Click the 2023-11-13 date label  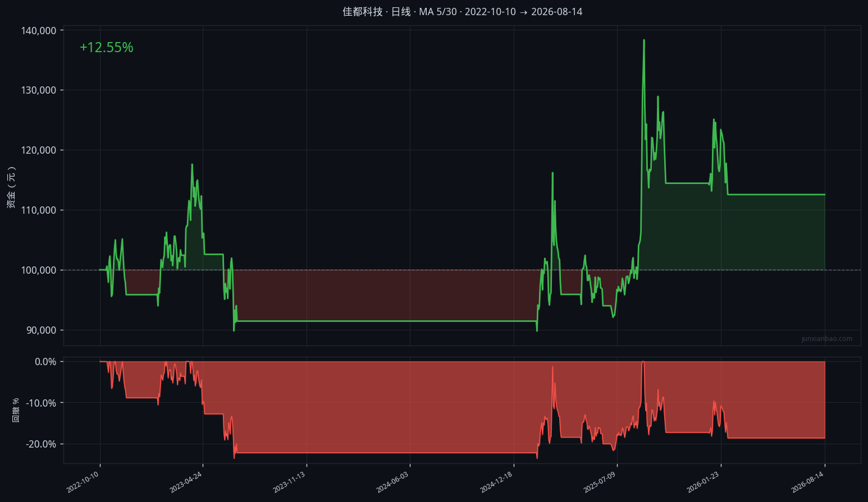289,482
